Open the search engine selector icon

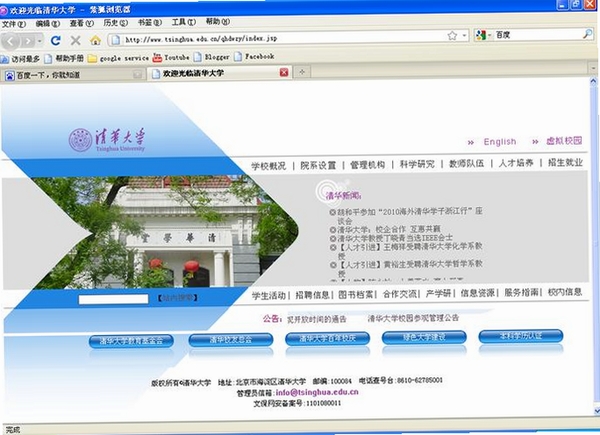(x=480, y=35)
